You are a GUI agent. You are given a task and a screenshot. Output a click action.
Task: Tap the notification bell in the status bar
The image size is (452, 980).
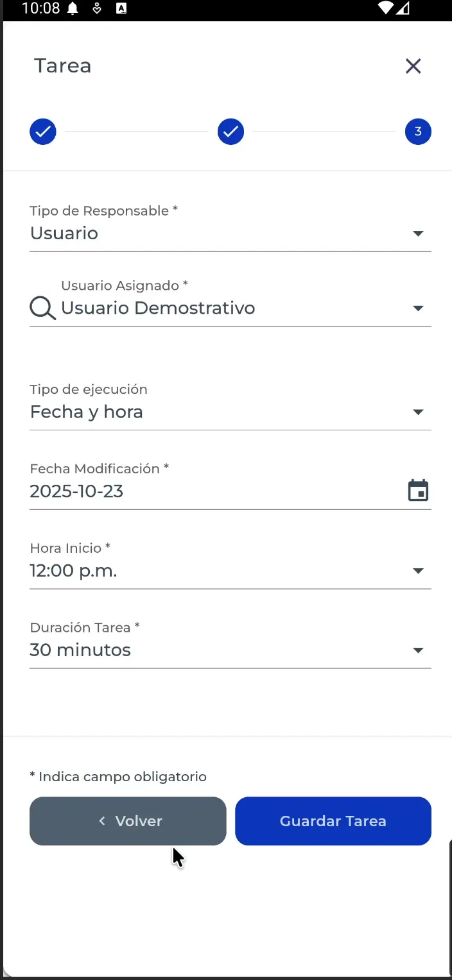73,9
